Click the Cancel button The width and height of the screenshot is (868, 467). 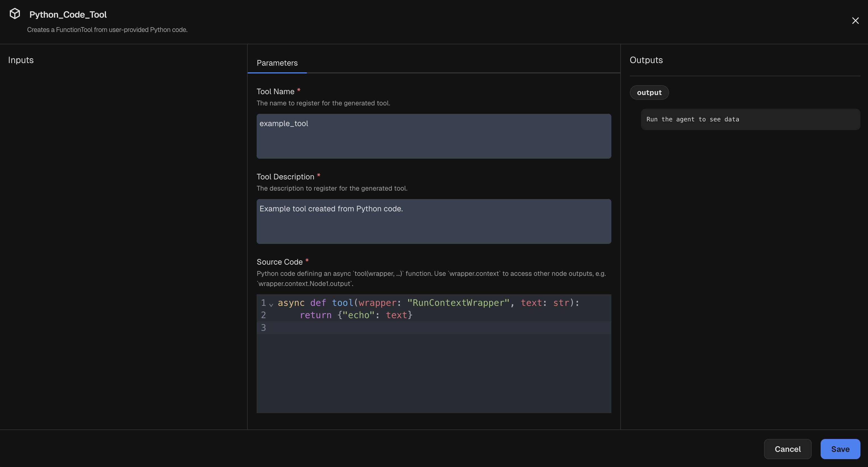788,449
